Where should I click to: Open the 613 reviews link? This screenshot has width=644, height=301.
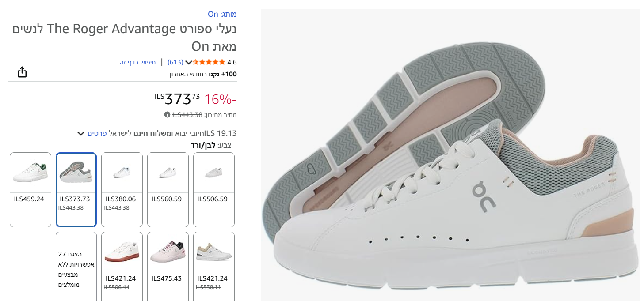click(x=175, y=62)
